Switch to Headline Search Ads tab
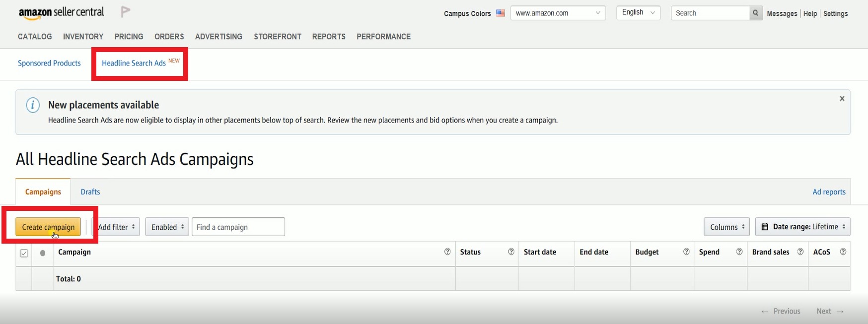 coord(134,63)
